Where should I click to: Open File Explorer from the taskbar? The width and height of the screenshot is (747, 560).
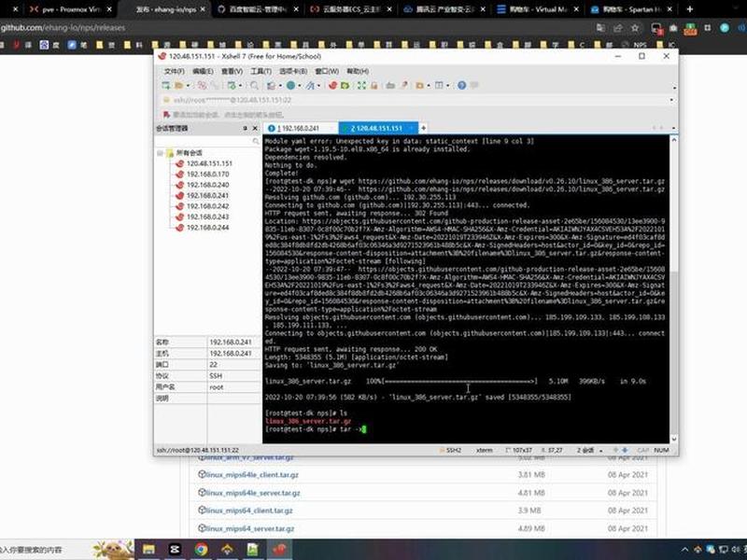(148, 550)
